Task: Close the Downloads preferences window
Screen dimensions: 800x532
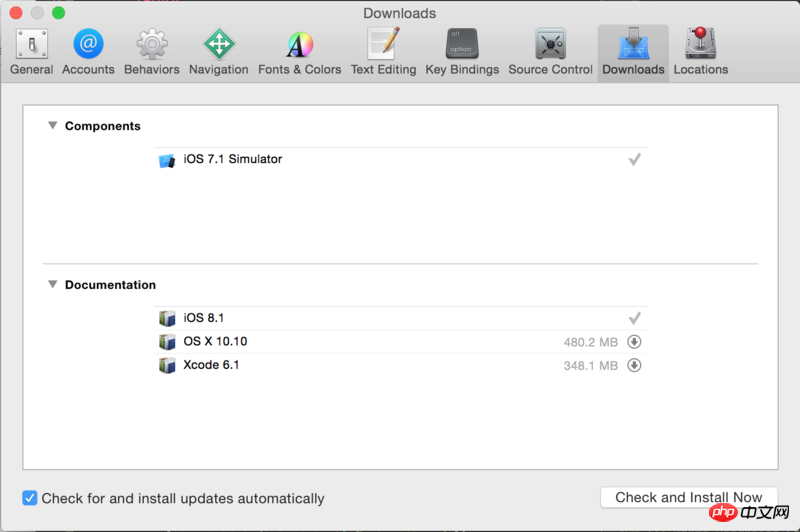Action: [16, 13]
